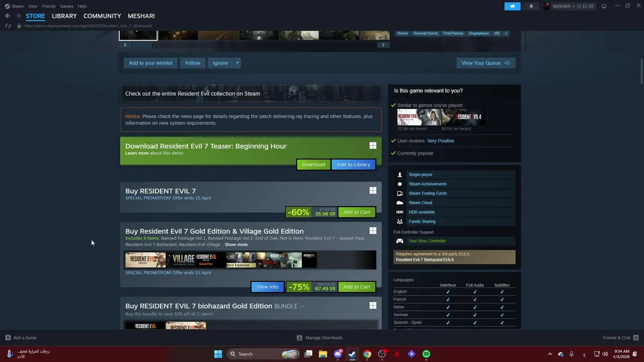Screen dimensions: 644x362
Task: Reload page using the refresh icon
Action: click(8, 26)
